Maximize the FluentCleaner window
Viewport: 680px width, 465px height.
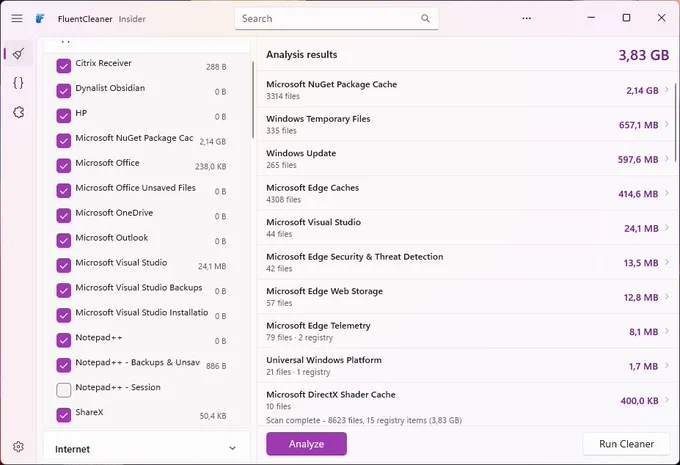[626, 18]
